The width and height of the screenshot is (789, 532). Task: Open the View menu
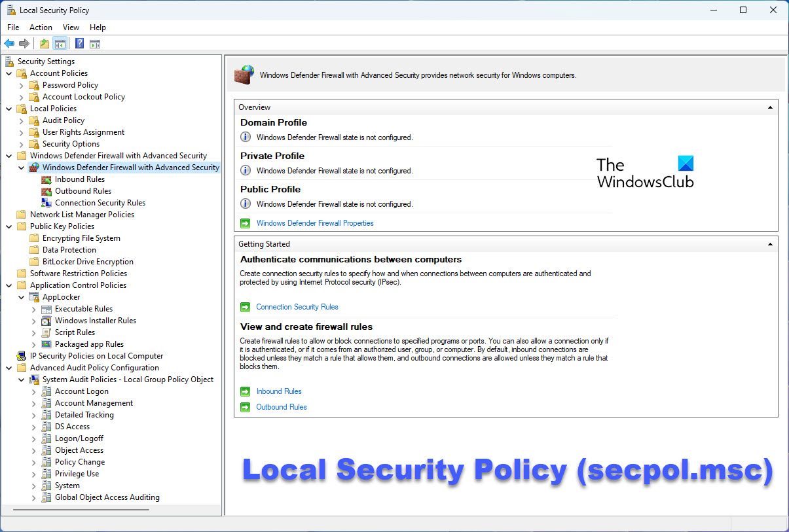[x=71, y=27]
